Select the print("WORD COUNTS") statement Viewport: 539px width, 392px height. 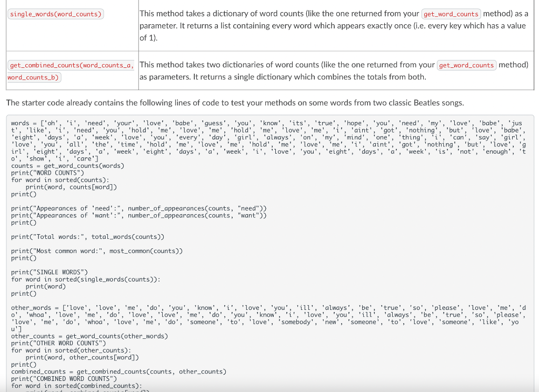pos(47,173)
